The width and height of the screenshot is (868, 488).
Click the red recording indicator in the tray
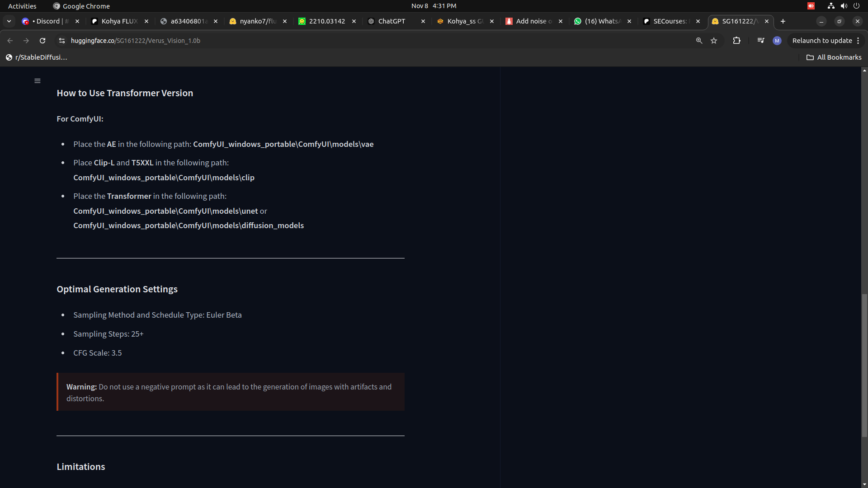tap(811, 6)
